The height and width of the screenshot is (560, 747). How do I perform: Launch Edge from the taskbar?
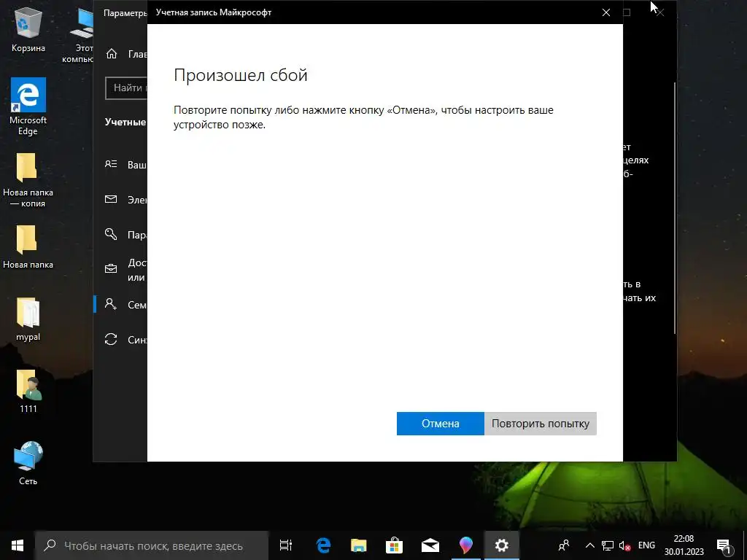[x=323, y=545]
